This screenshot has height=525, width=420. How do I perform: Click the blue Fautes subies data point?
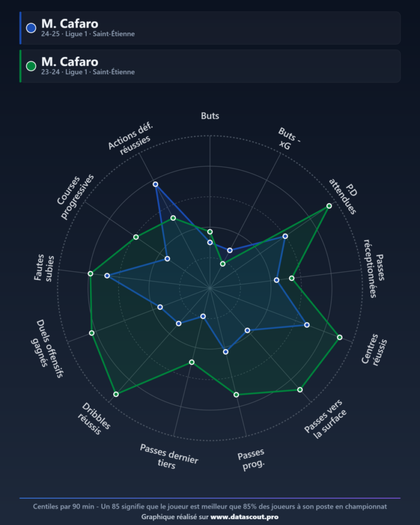(x=107, y=276)
